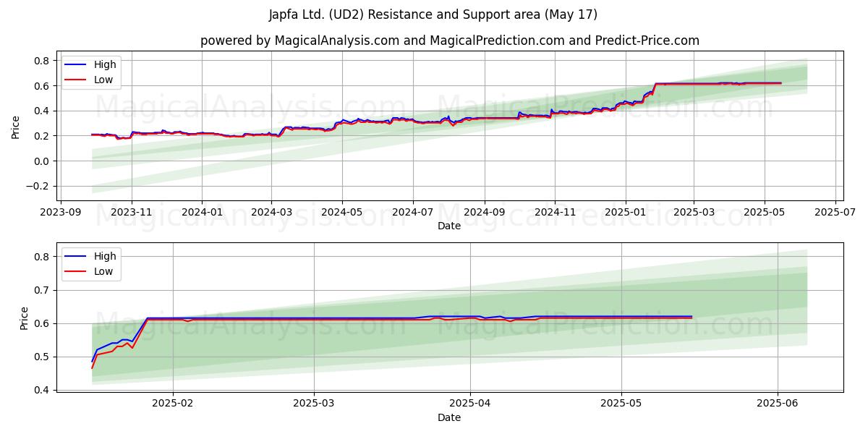
Task: Click the '2024-05' tick label
Action: (342, 212)
